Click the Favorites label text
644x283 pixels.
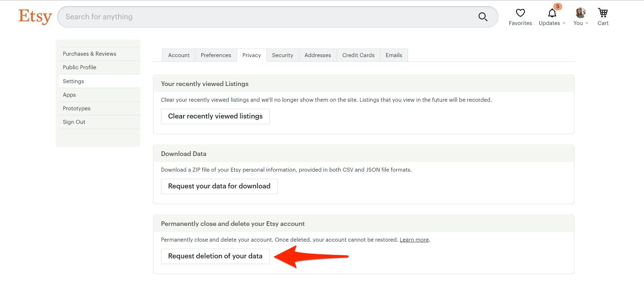point(520,23)
